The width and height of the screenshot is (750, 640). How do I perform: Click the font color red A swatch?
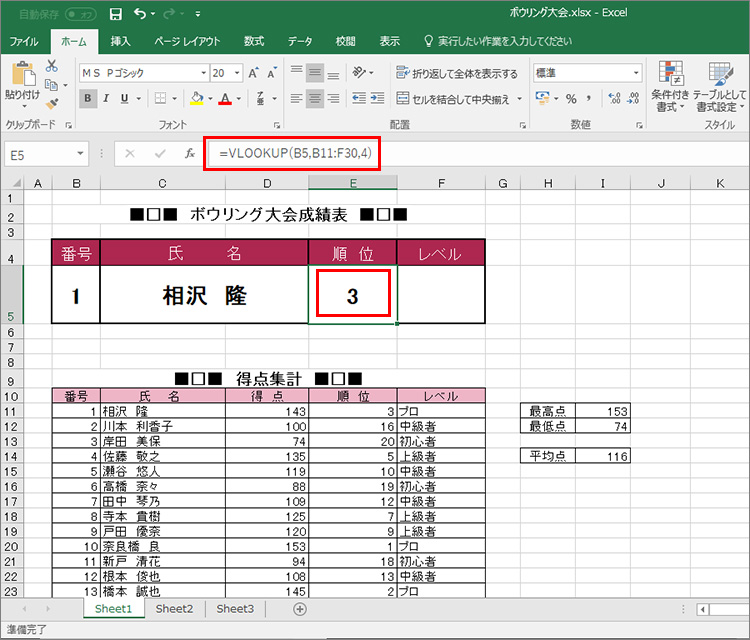[x=224, y=99]
